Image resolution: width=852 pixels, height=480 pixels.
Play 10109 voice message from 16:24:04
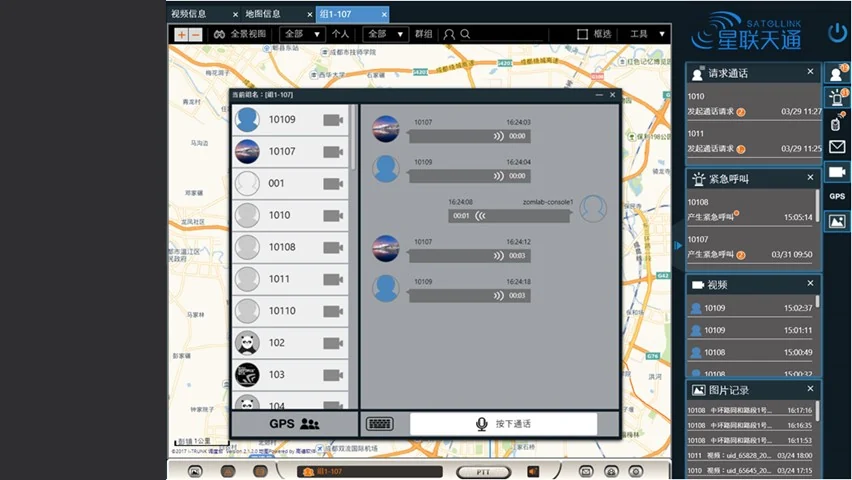(x=469, y=176)
